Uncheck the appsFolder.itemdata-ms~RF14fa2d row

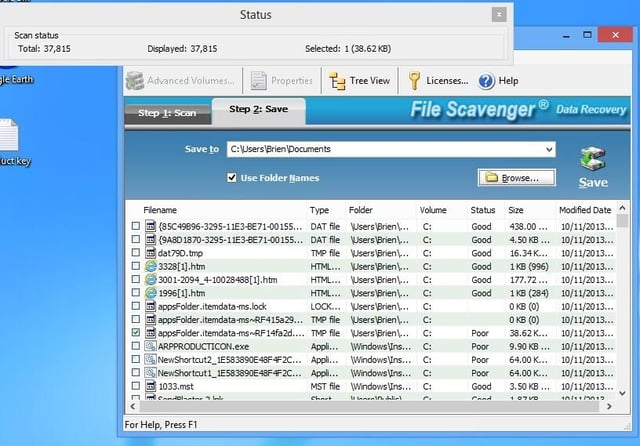[x=136, y=333]
